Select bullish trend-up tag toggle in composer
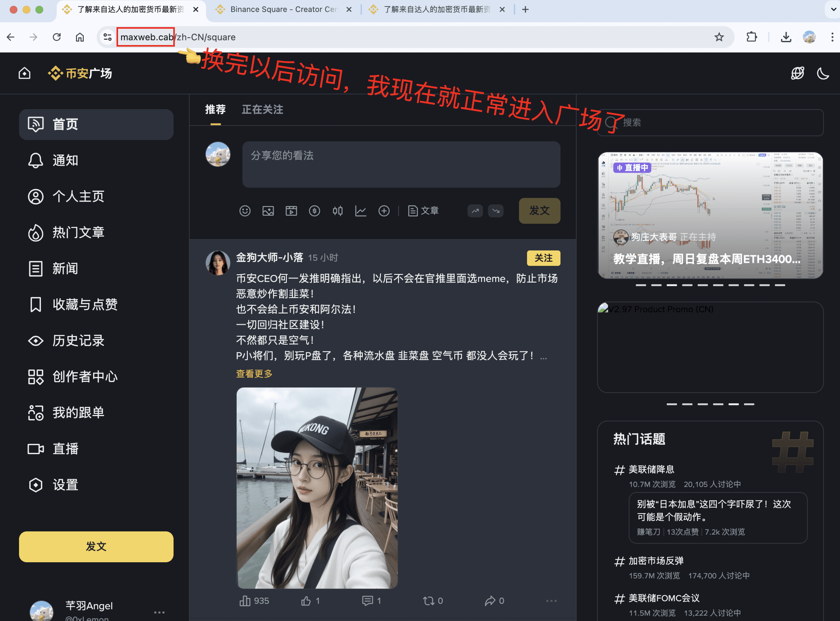The image size is (840, 621). click(475, 211)
